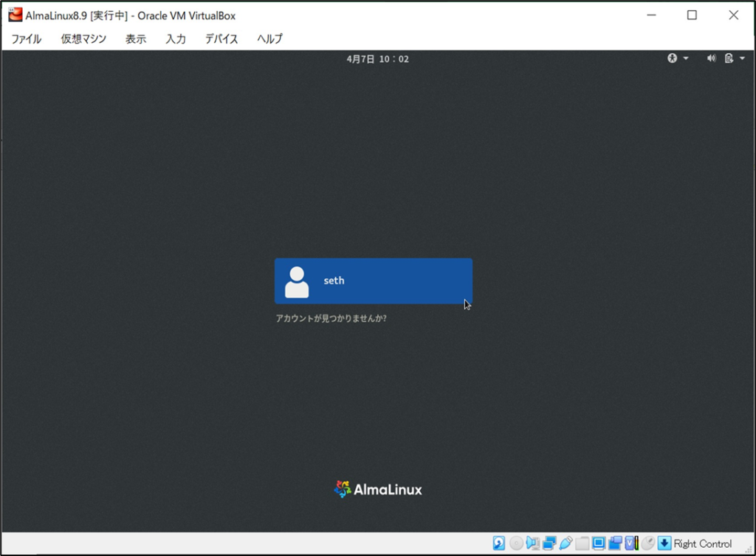The image size is (756, 556).
Task: Open the system power menu arrow
Action: tap(742, 58)
